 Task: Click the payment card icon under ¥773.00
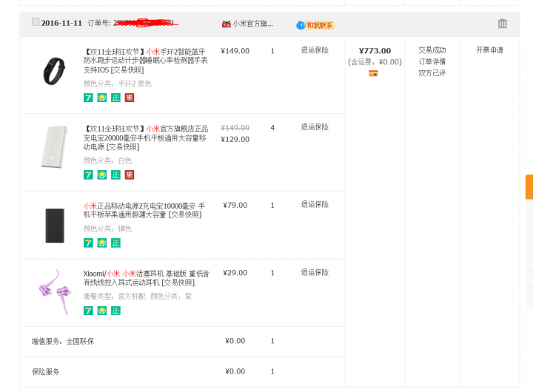coord(373,73)
